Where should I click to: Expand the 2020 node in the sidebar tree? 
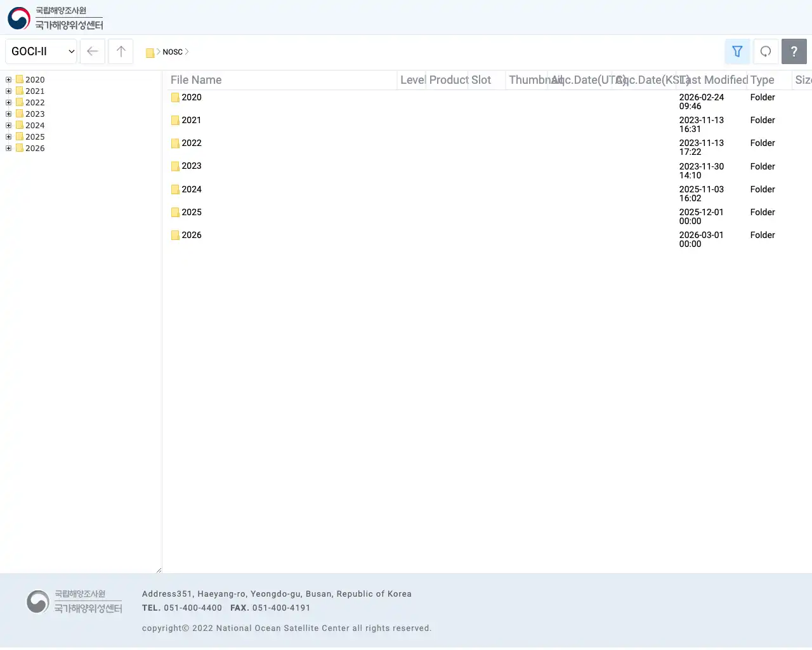(x=8, y=79)
